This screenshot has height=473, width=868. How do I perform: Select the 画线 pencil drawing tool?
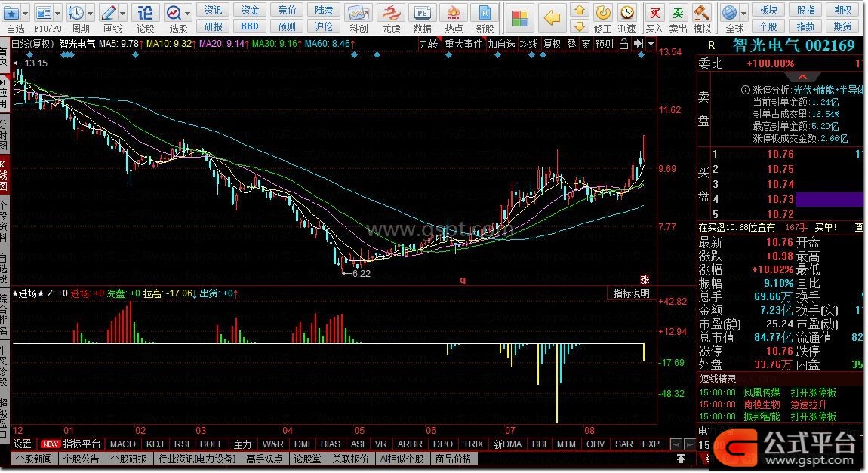(109, 13)
